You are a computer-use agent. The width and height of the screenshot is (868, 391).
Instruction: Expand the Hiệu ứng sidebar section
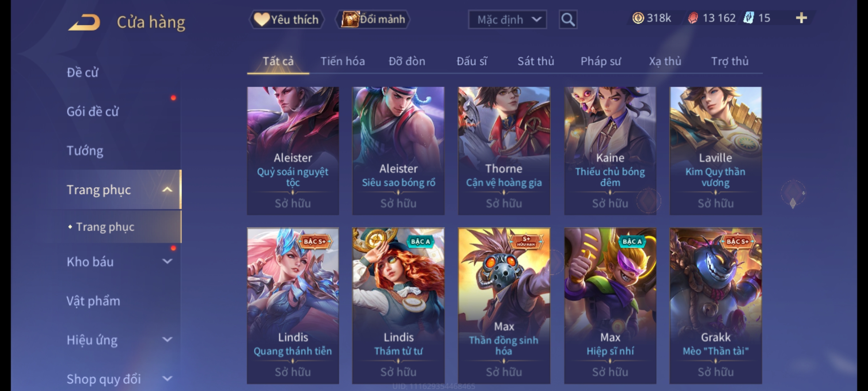[x=167, y=340]
